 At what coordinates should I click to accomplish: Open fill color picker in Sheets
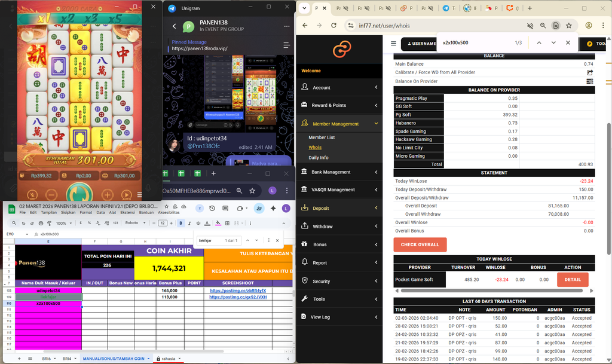tap(218, 223)
